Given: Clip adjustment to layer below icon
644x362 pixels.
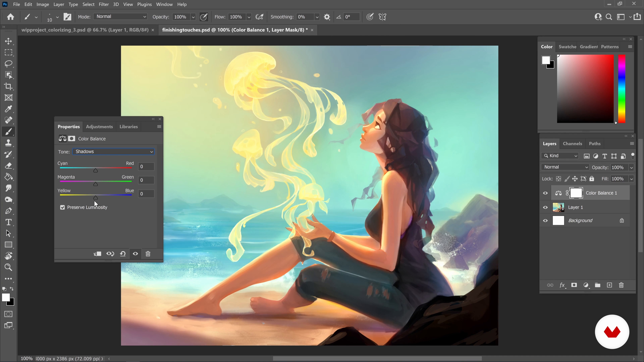Looking at the screenshot, I should 97,254.
